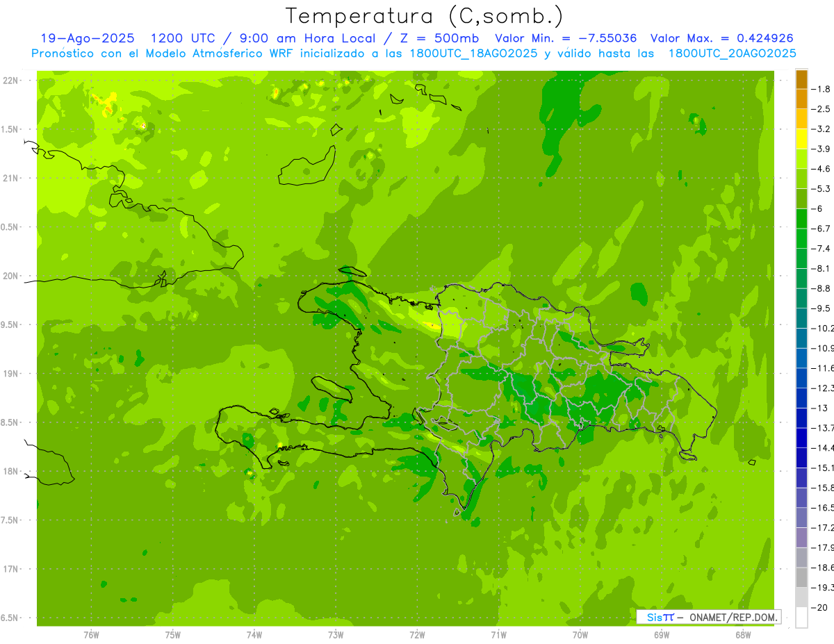
Task: Click the '-12.3' colorbar label
Action: [x=821, y=388]
